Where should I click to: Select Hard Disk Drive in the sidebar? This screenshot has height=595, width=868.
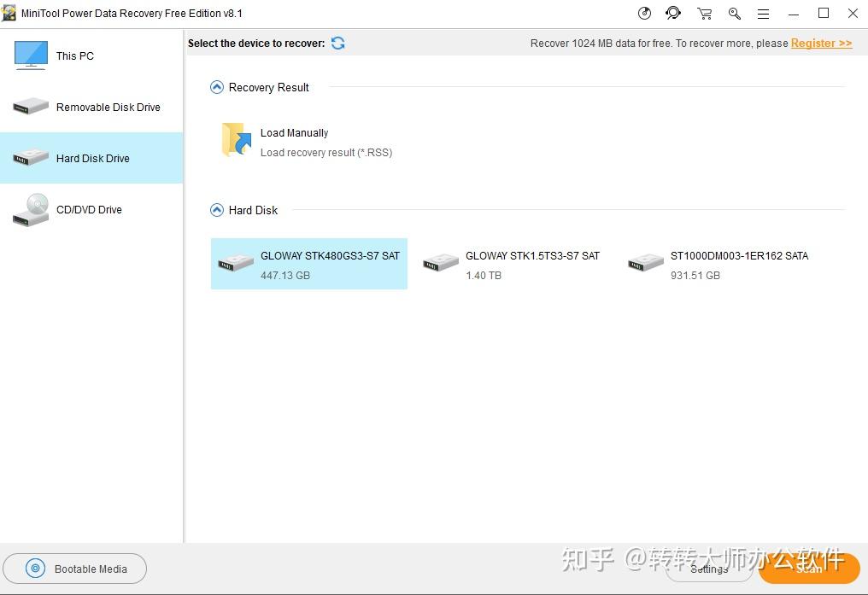coord(91,158)
